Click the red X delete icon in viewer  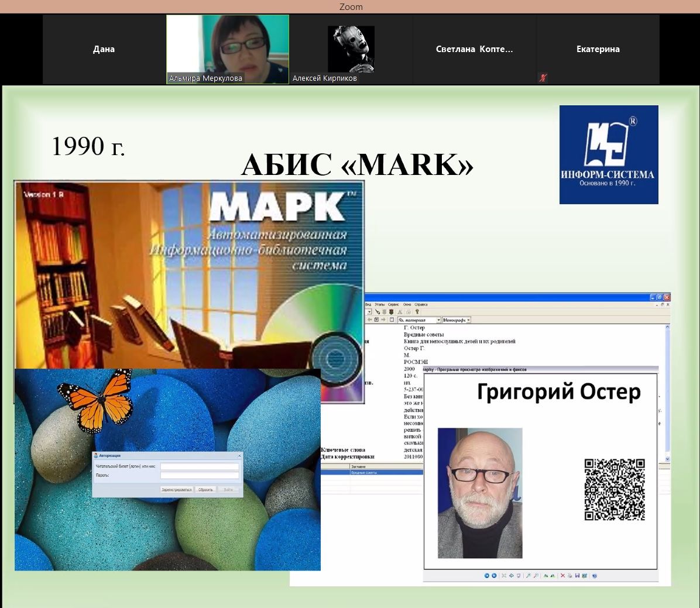click(562, 576)
